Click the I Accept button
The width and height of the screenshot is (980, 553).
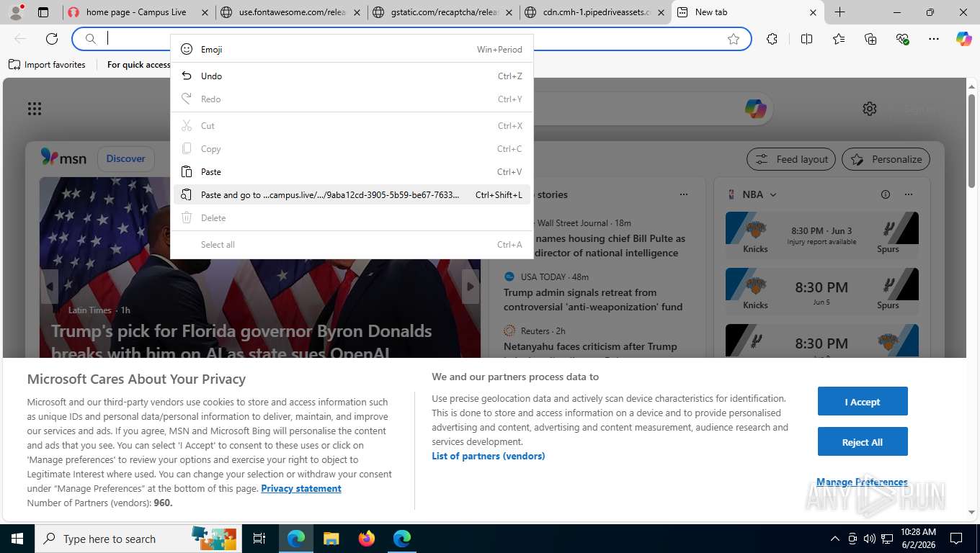click(x=862, y=402)
